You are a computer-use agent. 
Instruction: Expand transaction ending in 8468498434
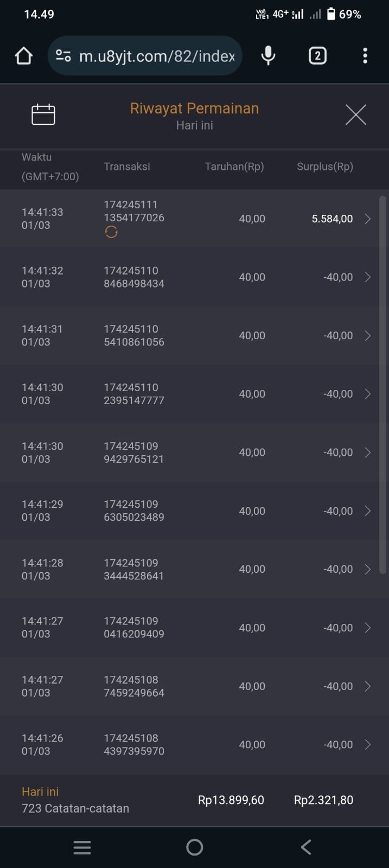(367, 277)
